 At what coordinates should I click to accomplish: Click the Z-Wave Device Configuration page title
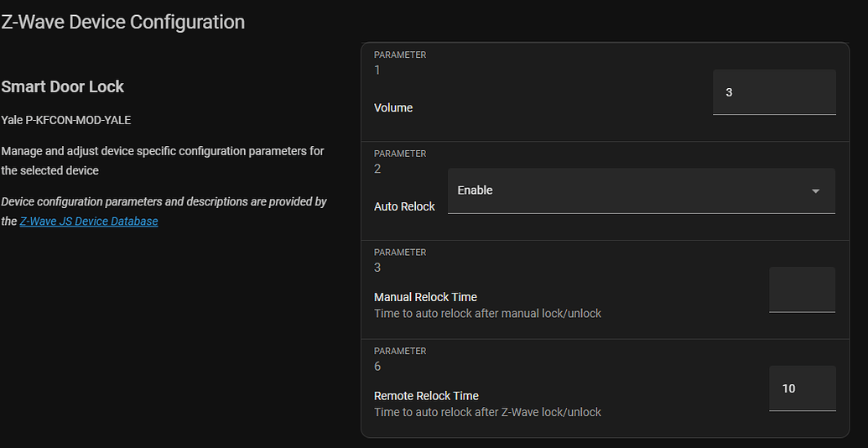pos(123,23)
